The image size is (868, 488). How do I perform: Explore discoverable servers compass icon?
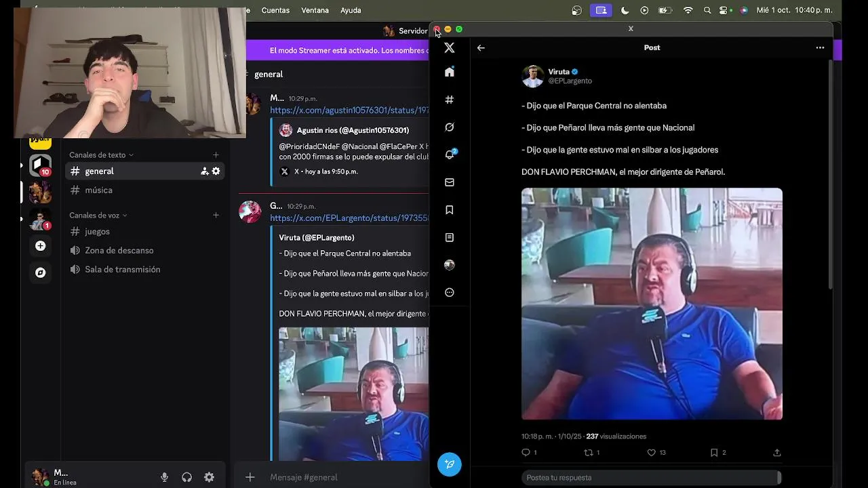pos(40,272)
